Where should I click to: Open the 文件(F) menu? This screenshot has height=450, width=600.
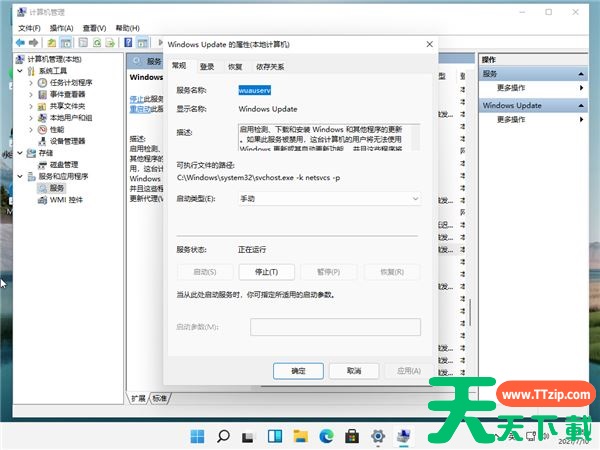(x=29, y=28)
